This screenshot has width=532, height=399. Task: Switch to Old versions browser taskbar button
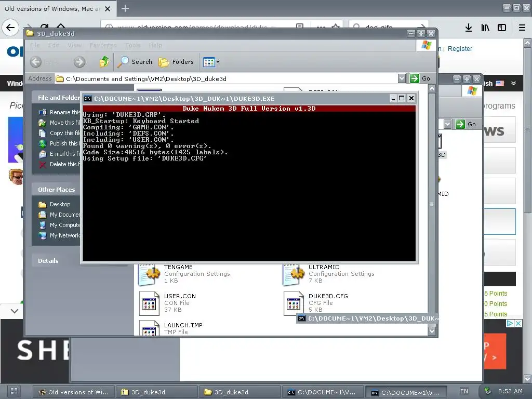74,392
